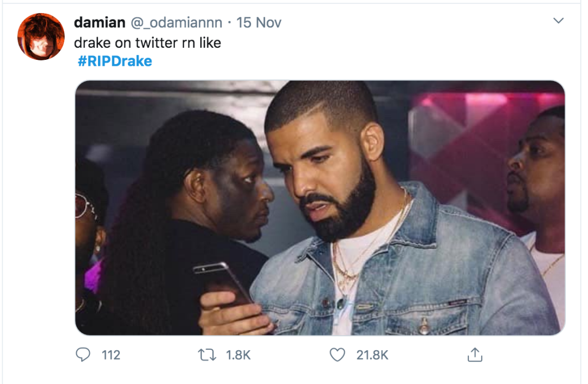Screen dimensions: 588x384
Task: Click the 21.8K likes count
Action: coord(372,355)
